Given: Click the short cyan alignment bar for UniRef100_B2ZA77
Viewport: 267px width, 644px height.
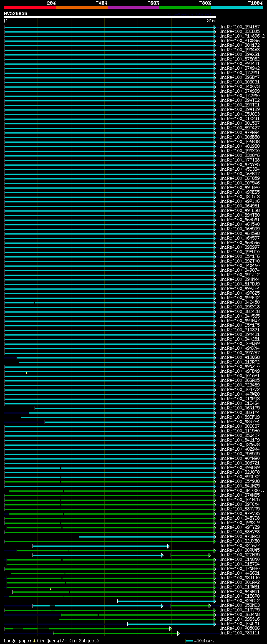Looking at the screenshot, I should click(101, 546).
